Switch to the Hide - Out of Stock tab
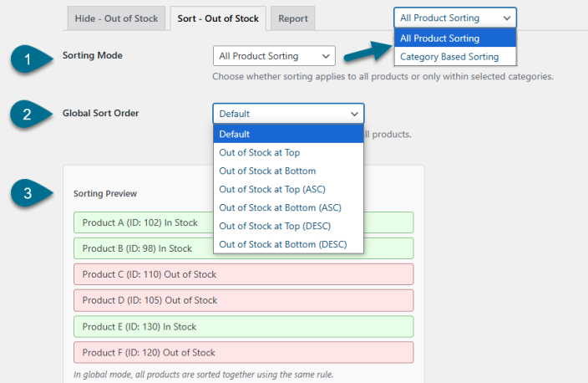The image size is (588, 383). (x=116, y=18)
